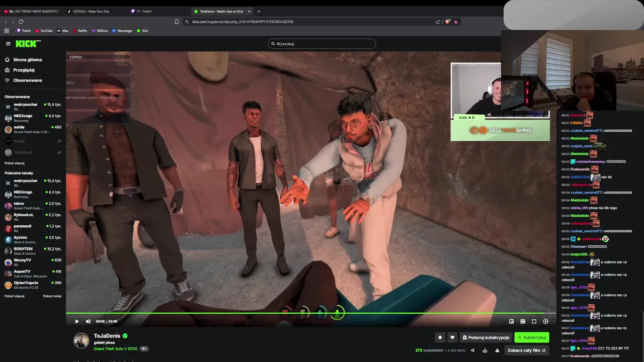Go to Strona główna
Screen dimensions: 644x362
coord(28,59)
